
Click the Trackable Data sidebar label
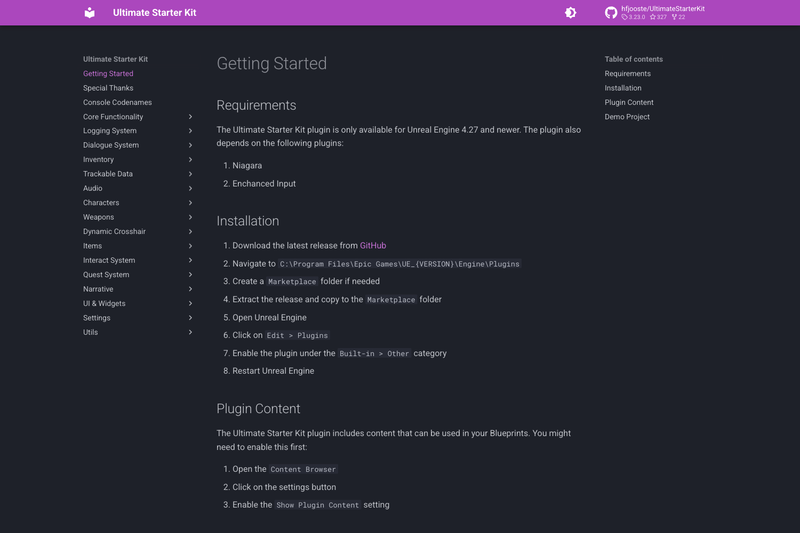[108, 174]
